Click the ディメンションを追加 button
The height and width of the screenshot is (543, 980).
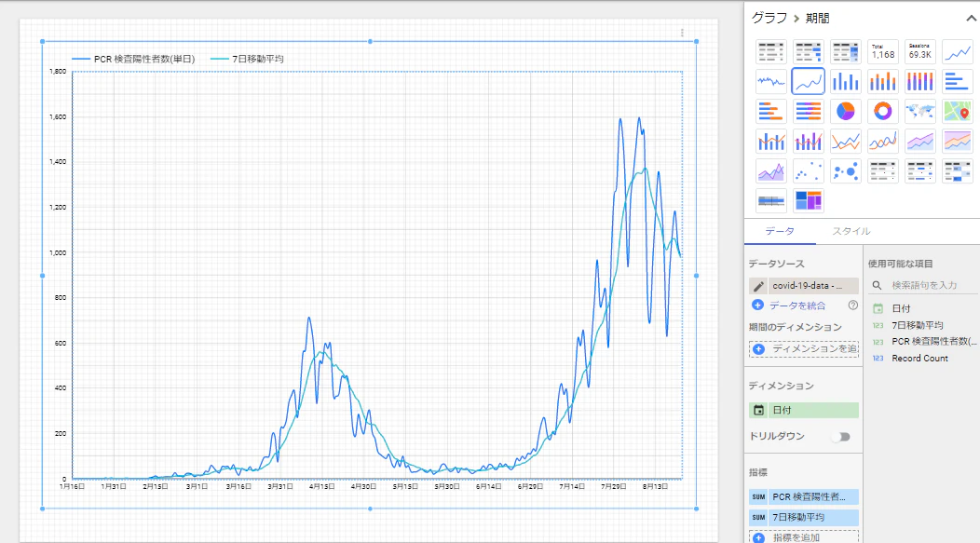click(804, 348)
